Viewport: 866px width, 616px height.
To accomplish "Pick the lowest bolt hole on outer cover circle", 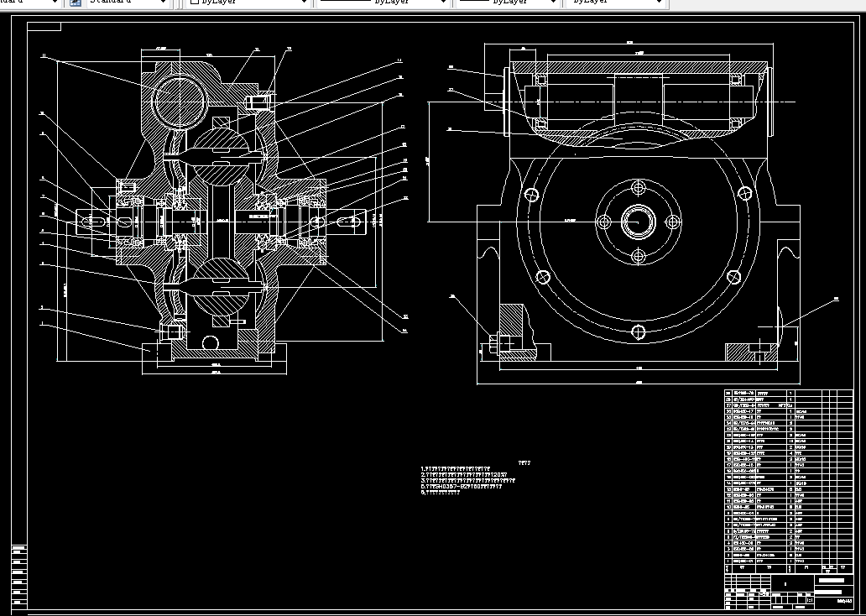I will click(x=638, y=332).
